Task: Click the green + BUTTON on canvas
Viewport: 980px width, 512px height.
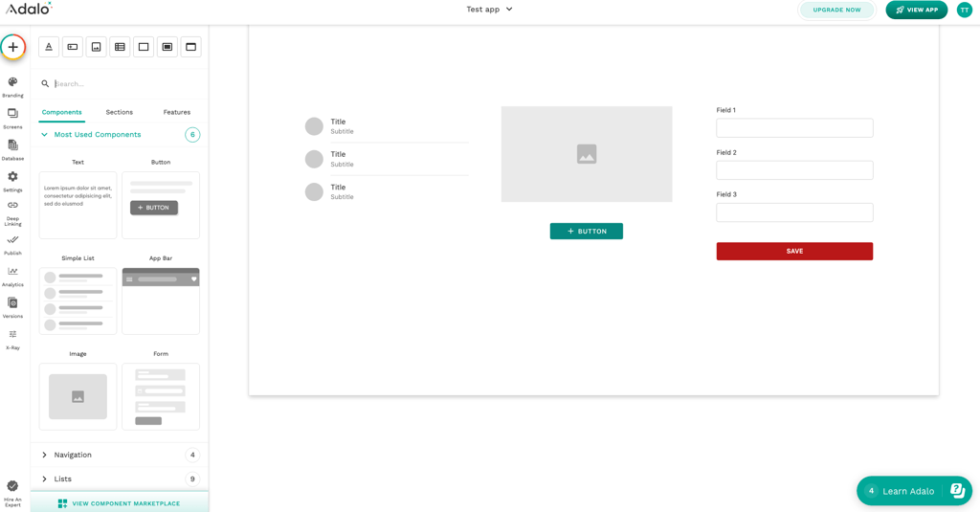Action: 587,232
